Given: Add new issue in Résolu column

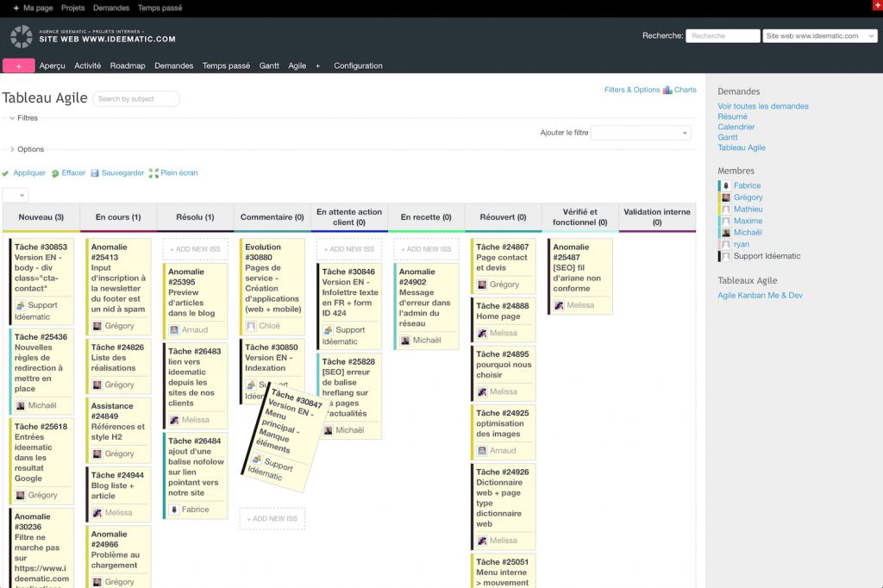Looking at the screenshot, I should (x=196, y=249).
